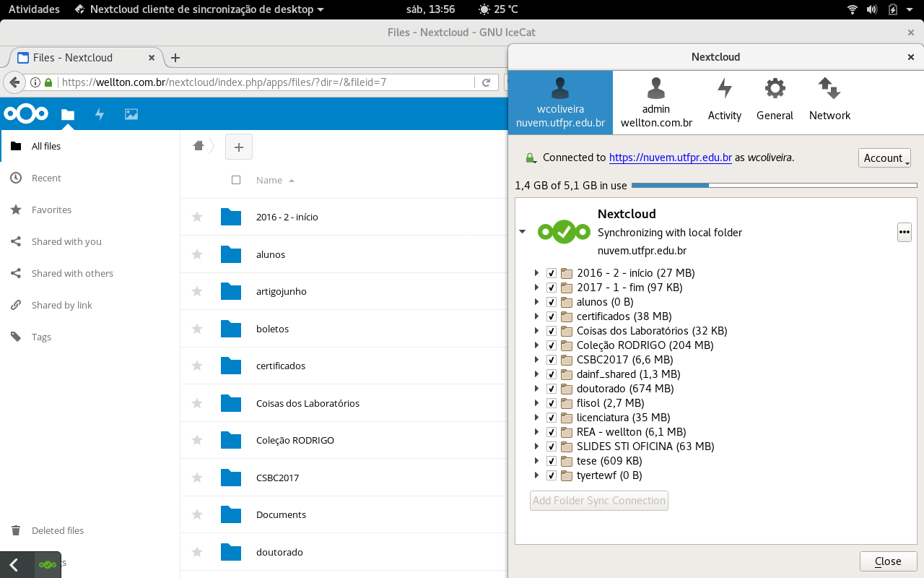The width and height of the screenshot is (924, 578).
Task: Open the Activity lightning icon in Nextcloud web header
Action: pyautogui.click(x=100, y=114)
